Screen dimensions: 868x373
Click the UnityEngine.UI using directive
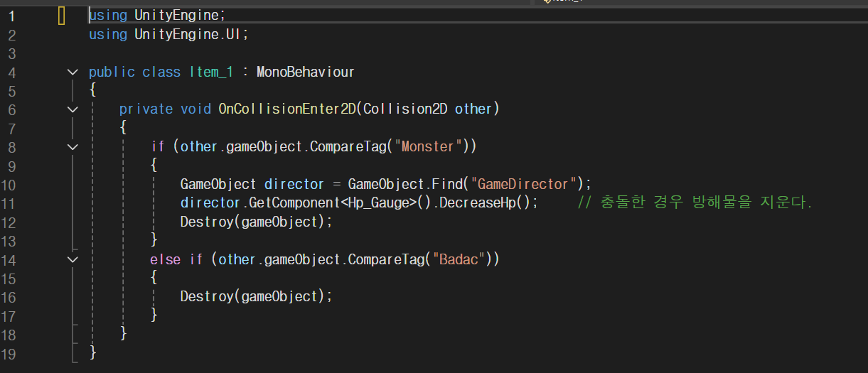click(x=168, y=34)
